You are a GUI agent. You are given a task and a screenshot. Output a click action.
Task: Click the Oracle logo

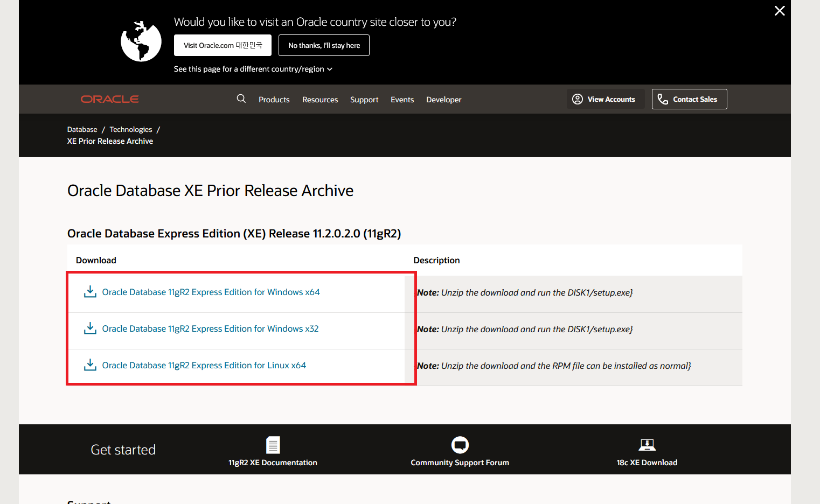tap(109, 99)
